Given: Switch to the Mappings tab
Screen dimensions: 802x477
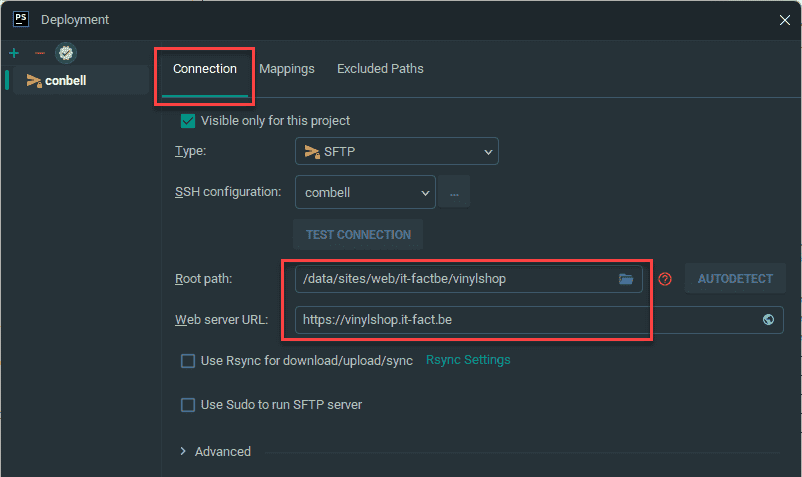Looking at the screenshot, I should 287,69.
